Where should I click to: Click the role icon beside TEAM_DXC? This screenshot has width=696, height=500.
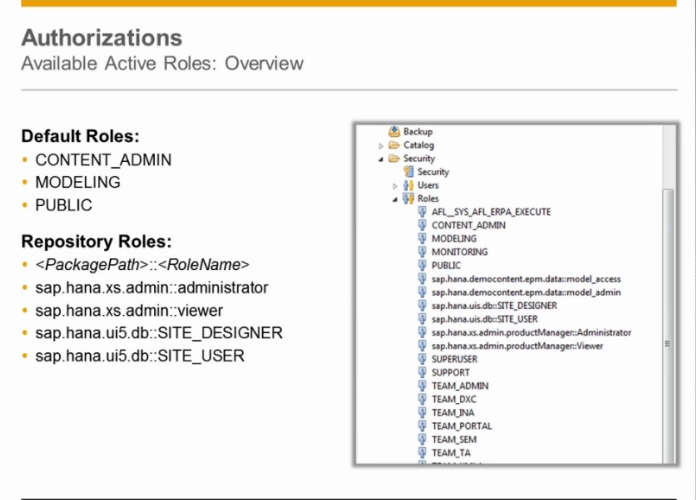(423, 399)
